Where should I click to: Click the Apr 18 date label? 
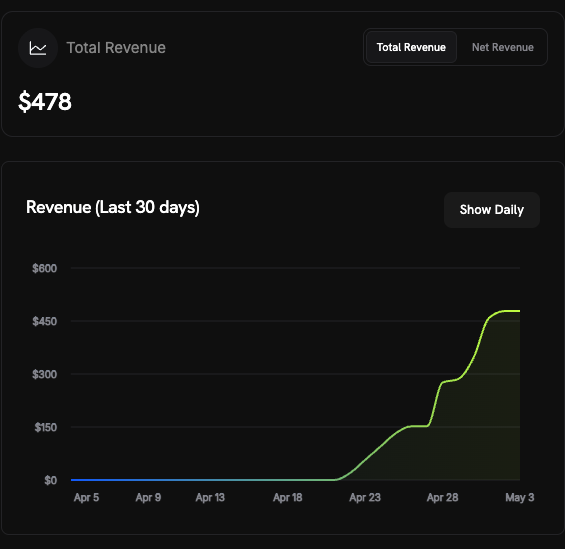point(288,497)
